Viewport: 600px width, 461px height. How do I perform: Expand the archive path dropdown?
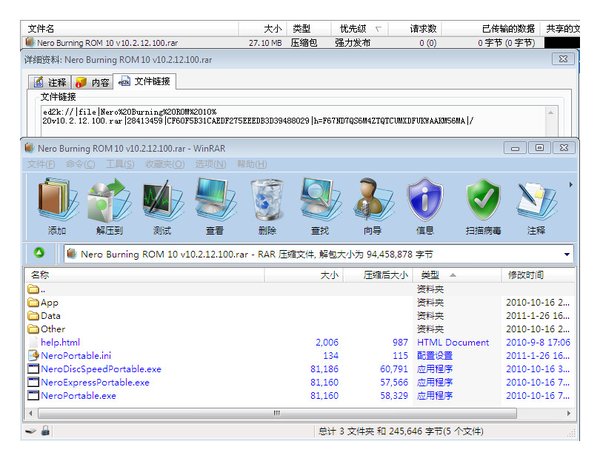point(567,254)
